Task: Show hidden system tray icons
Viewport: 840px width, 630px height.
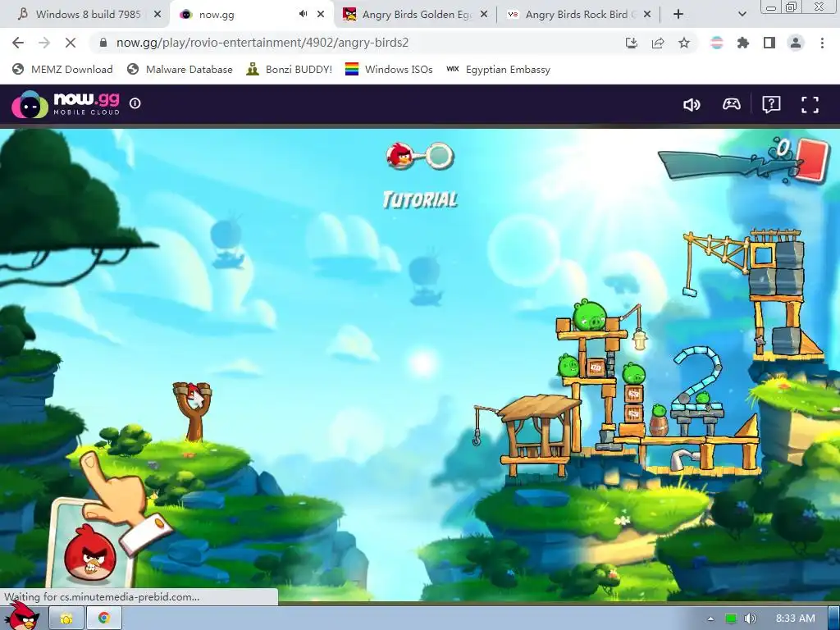Action: [711, 619]
